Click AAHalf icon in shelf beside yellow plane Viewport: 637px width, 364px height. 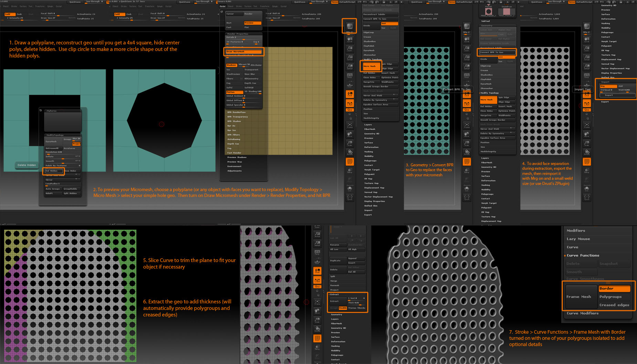coord(349,66)
